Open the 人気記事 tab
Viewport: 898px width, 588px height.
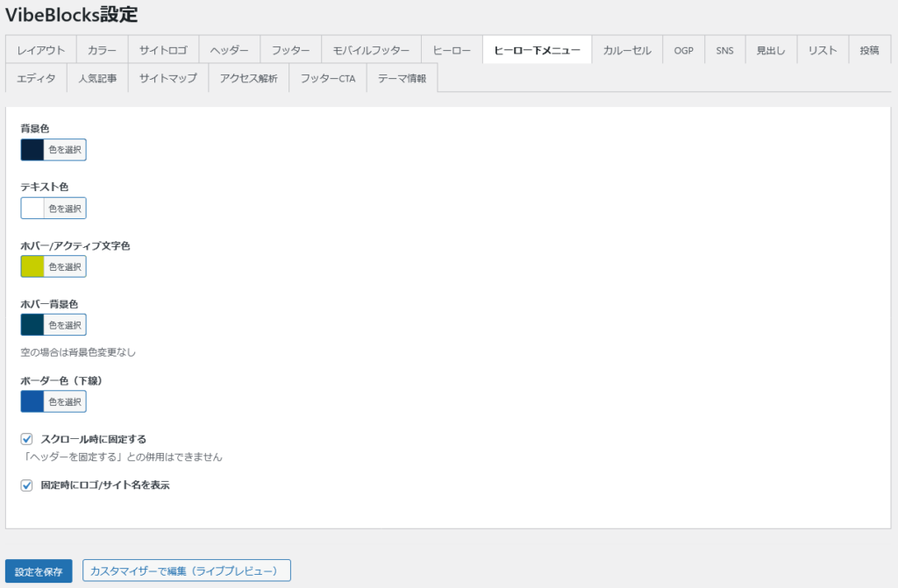pos(97,78)
